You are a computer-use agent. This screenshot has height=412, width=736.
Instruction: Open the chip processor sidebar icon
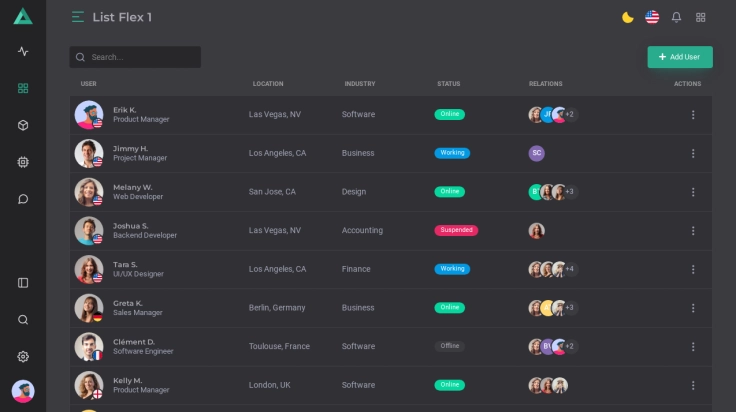(x=23, y=162)
